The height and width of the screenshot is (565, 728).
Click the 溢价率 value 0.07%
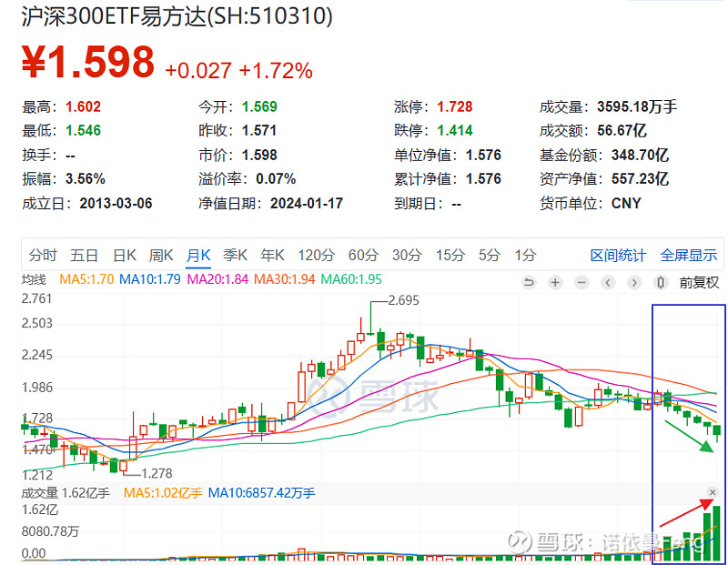point(276,178)
